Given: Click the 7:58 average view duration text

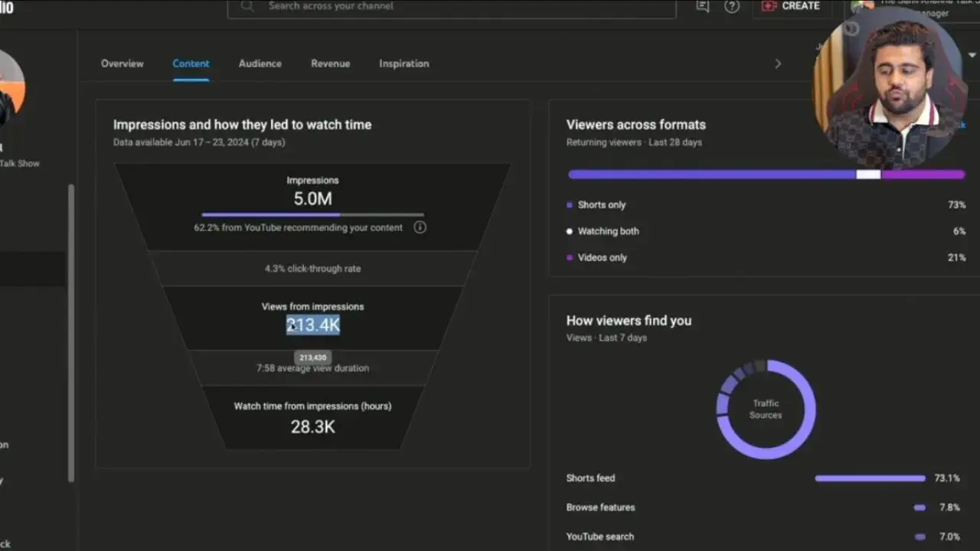Looking at the screenshot, I should [312, 368].
